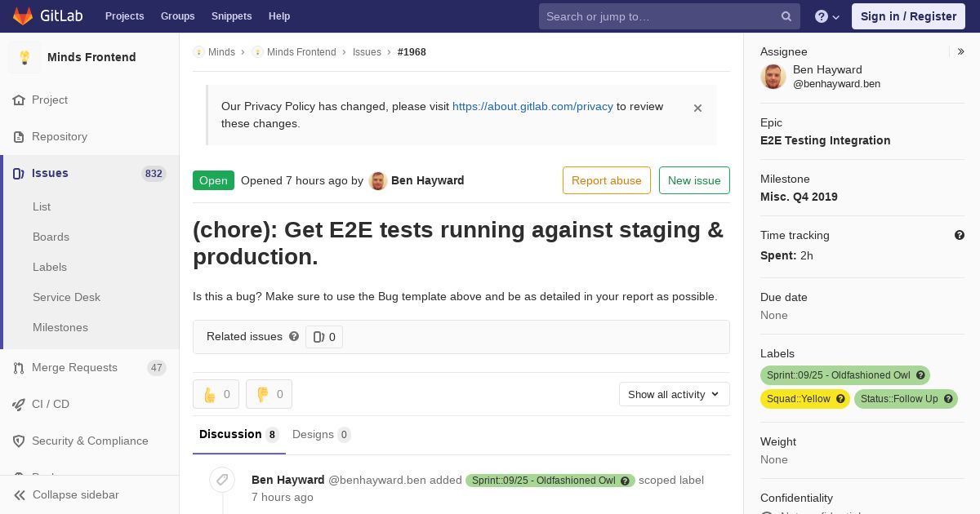Click the Time tracking help icon
Screen dimensions: 980x514
click(960, 235)
